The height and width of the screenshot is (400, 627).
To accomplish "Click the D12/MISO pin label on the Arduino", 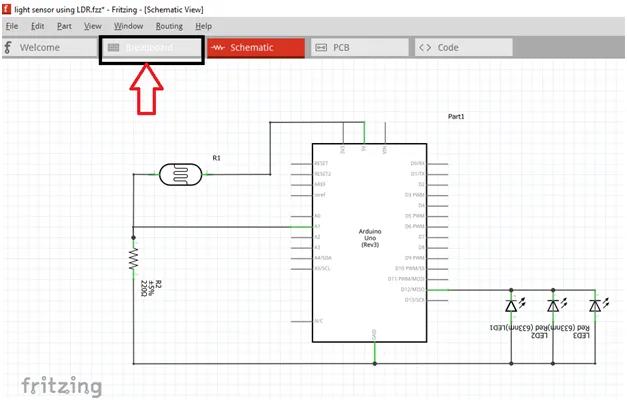I will tap(412, 289).
